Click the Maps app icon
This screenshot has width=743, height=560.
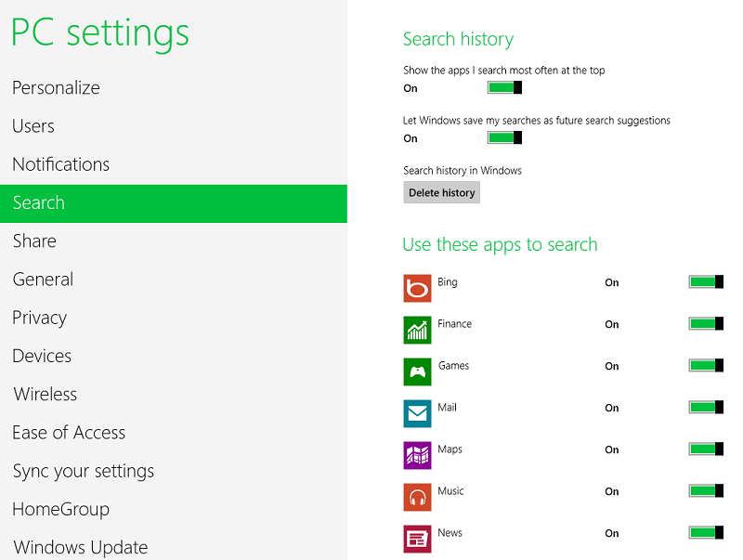pos(417,455)
